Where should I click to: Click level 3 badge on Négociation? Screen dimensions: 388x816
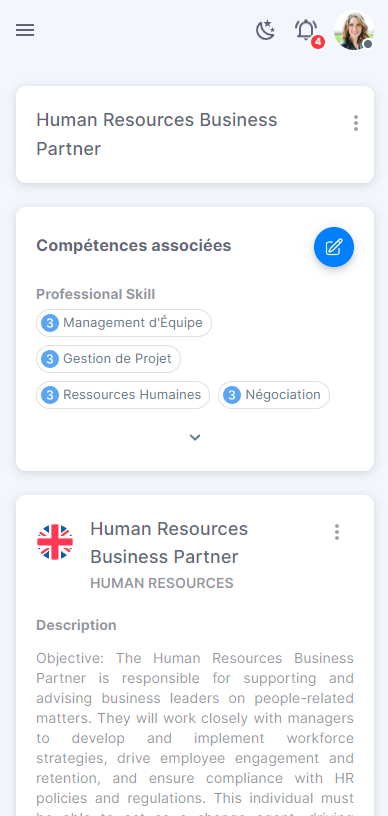232,395
